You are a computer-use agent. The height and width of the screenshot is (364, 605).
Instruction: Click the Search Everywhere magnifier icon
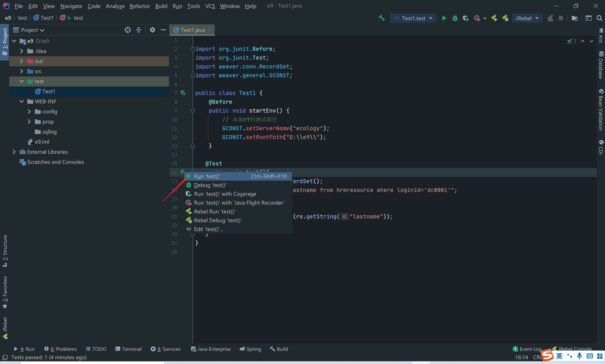(599, 18)
